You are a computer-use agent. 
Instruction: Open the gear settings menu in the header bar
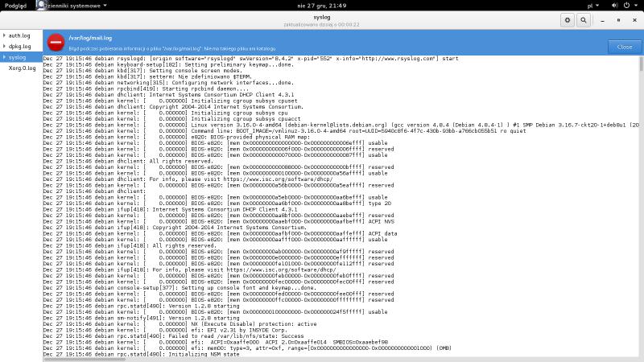pos(568,19)
